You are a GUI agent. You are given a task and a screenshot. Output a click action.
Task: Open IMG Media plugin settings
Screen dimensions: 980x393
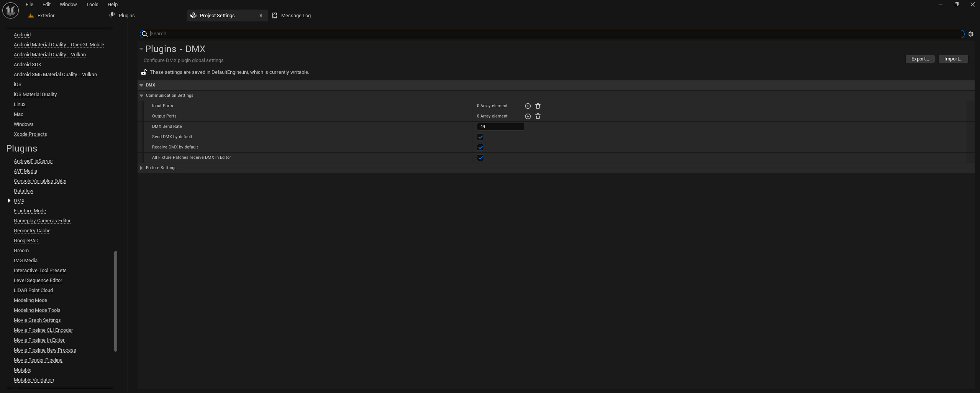[26, 261]
